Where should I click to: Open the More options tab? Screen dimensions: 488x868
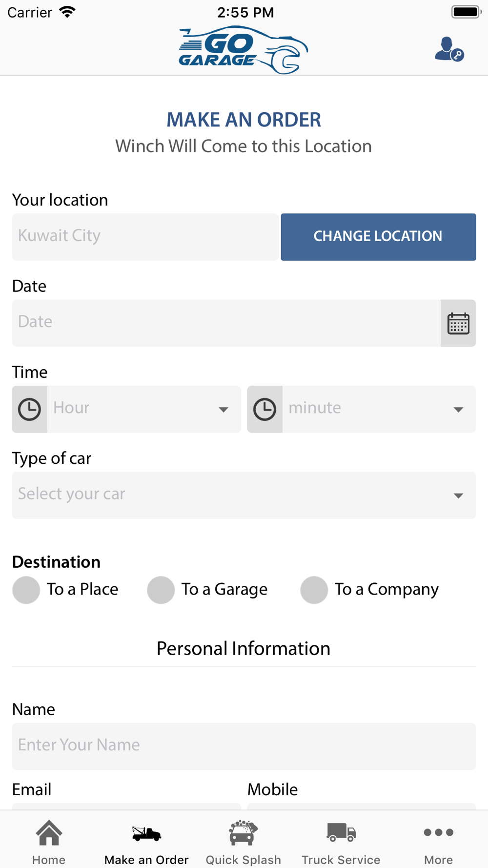click(438, 841)
